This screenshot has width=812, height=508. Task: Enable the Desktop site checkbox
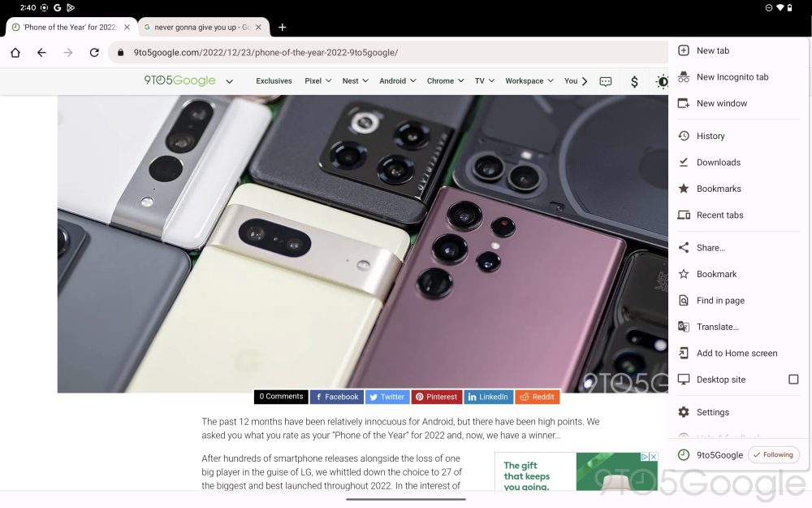pyautogui.click(x=793, y=380)
